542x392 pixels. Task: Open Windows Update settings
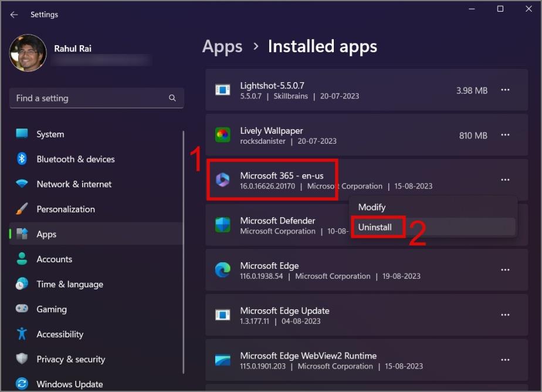96,384
